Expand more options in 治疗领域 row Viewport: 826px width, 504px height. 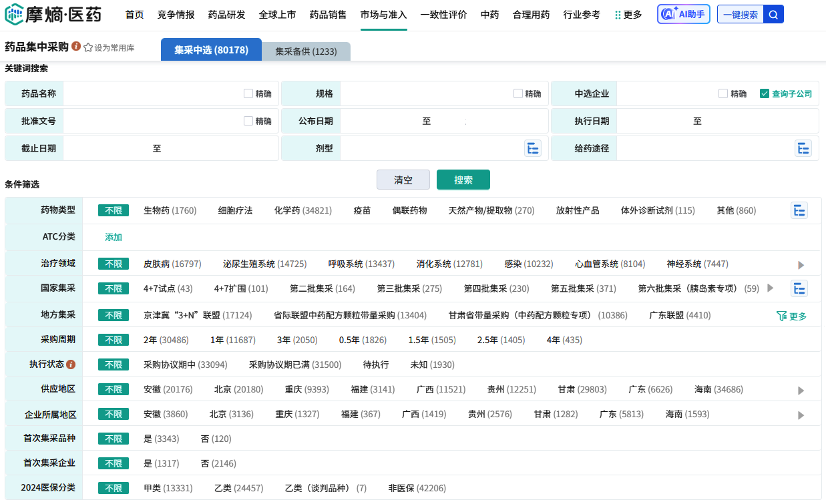click(x=801, y=265)
